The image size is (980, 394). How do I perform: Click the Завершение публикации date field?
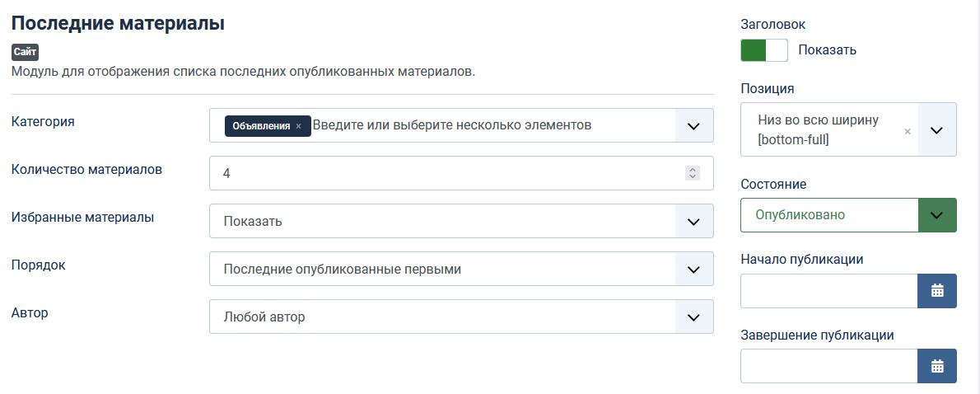[x=828, y=367]
